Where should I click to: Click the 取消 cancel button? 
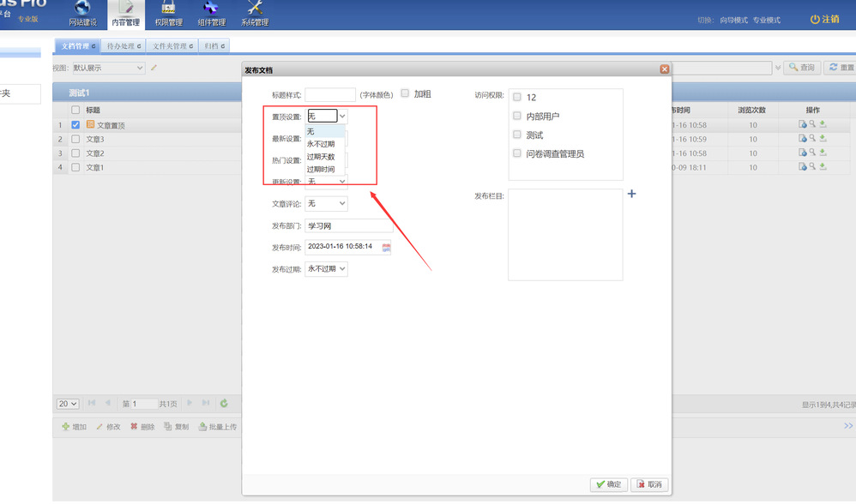pos(649,484)
